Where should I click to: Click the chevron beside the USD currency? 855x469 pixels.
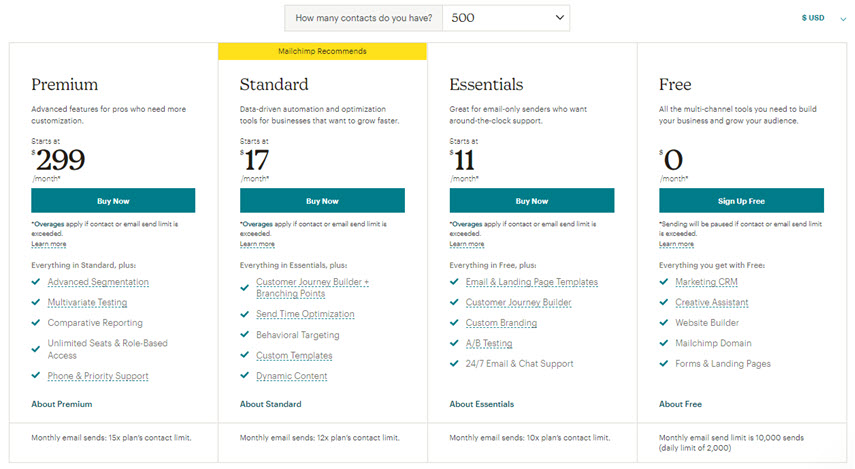842,19
